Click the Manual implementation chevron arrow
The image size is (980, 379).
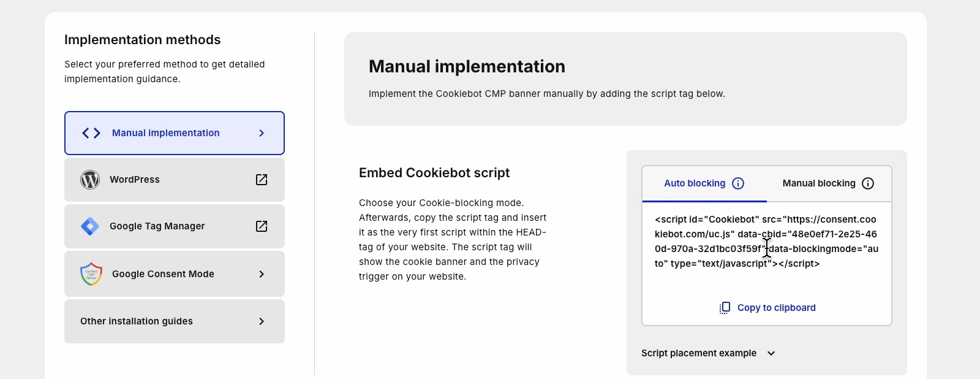[262, 133]
